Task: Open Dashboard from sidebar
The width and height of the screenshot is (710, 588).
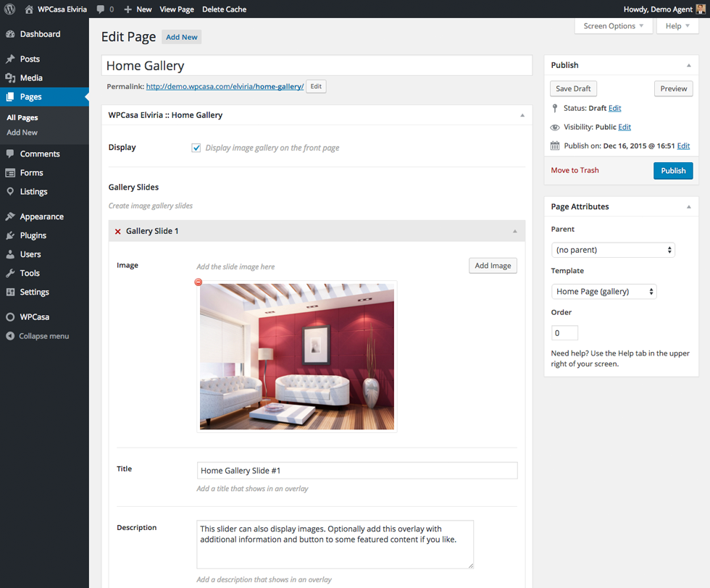Action: click(x=40, y=34)
